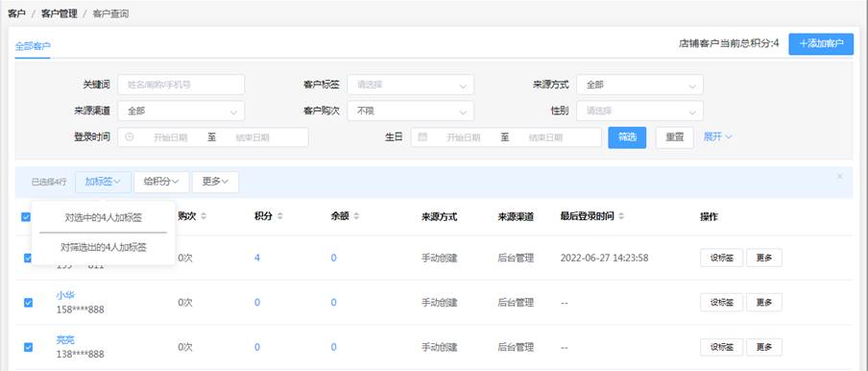
Task: Click the sort icon next to 余额
Action: pos(356,217)
